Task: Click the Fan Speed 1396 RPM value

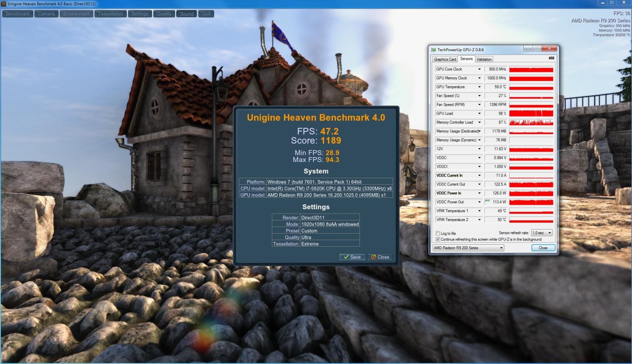Action: (496, 105)
